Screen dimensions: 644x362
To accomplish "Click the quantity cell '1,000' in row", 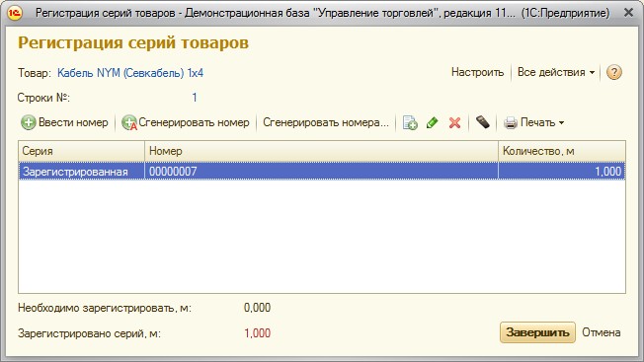I will tap(562, 172).
